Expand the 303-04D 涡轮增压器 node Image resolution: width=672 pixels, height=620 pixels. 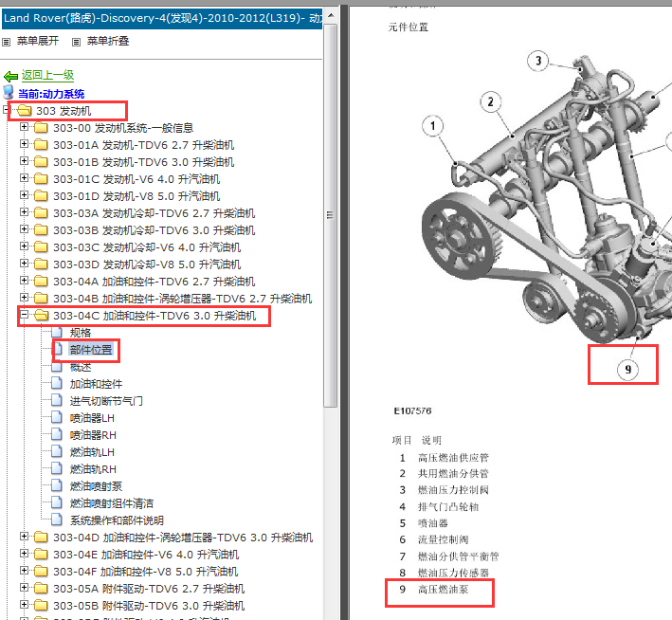(24, 537)
